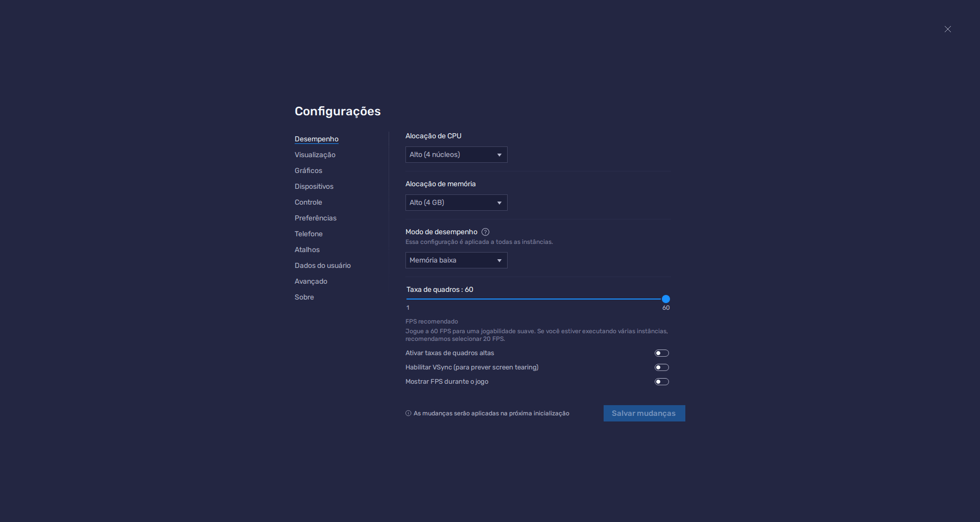Turn on Mostrar FPS durante o jogo
The height and width of the screenshot is (522, 980).
(x=662, y=382)
